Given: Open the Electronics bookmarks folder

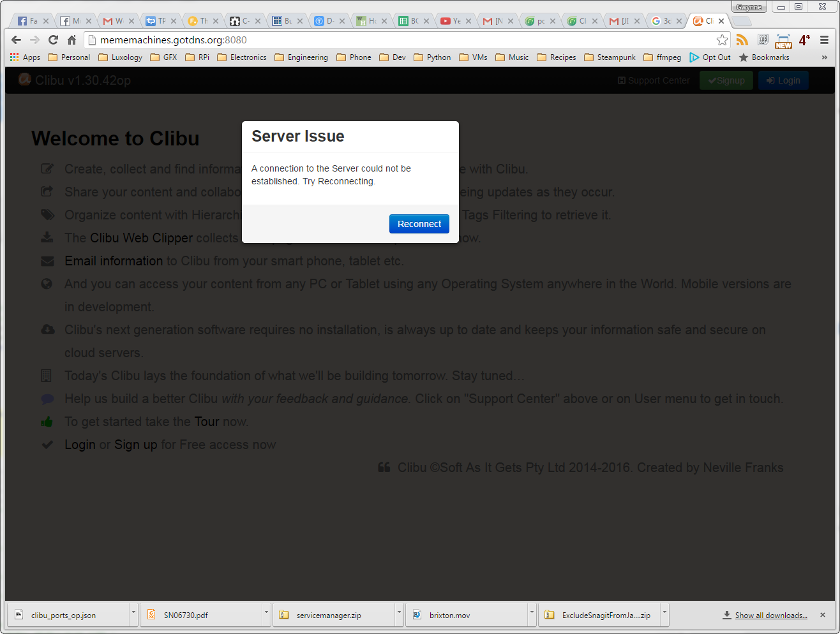Looking at the screenshot, I should click(x=242, y=57).
